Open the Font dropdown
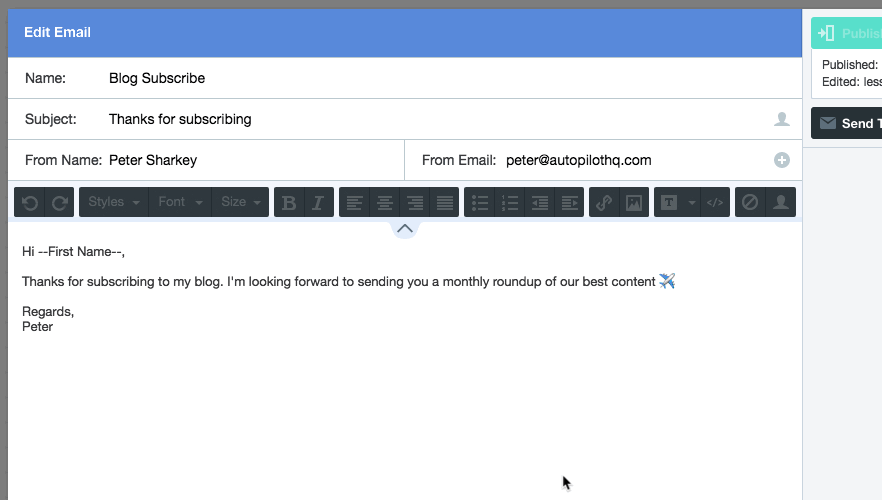Image resolution: width=882 pixels, height=500 pixels. point(180,203)
